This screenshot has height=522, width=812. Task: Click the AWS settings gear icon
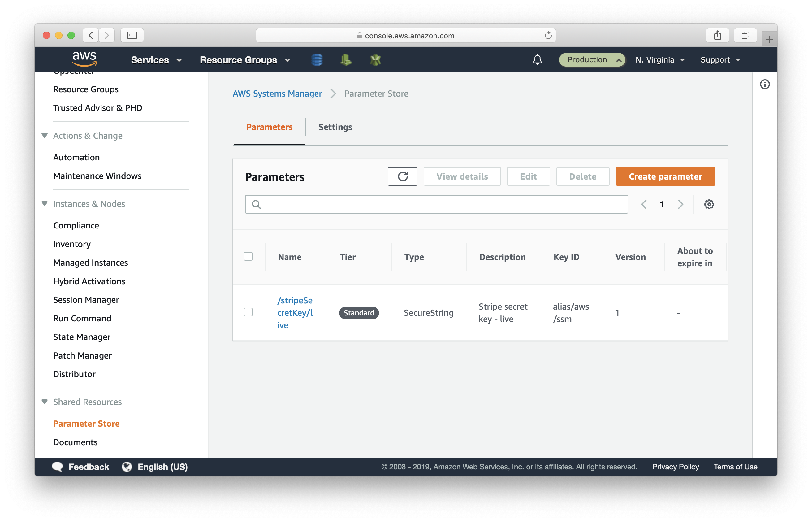pyautogui.click(x=709, y=204)
